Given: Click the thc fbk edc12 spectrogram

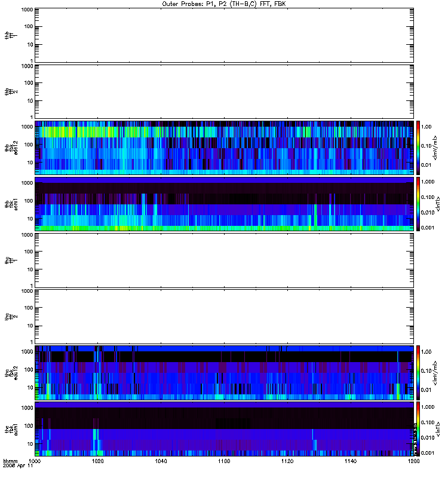Looking at the screenshot, I should click(x=224, y=373).
